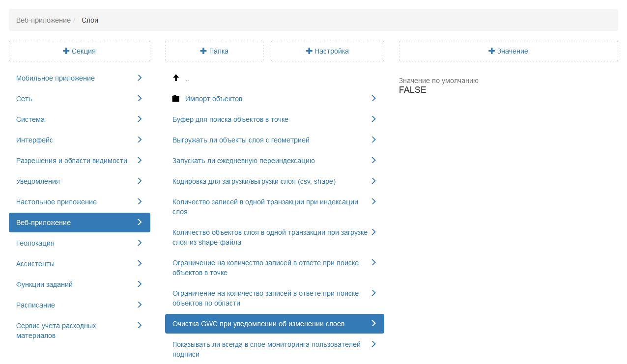
Task: Select Выгружать ли объекты слоя с геометрией
Action: point(241,140)
